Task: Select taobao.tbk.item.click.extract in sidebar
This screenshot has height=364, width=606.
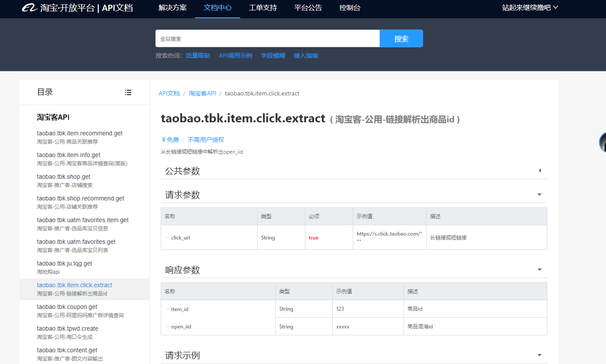Action: pyautogui.click(x=74, y=285)
